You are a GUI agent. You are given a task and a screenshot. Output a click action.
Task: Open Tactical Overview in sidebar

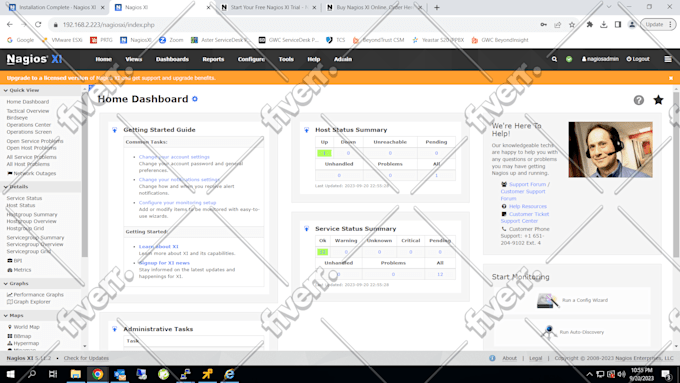[28, 111]
